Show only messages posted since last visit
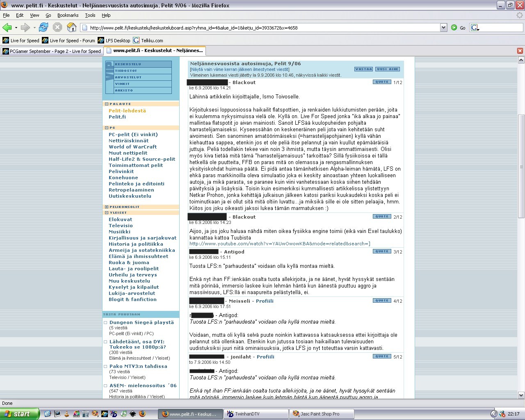The width and height of the screenshot is (525, 420). [x=240, y=69]
